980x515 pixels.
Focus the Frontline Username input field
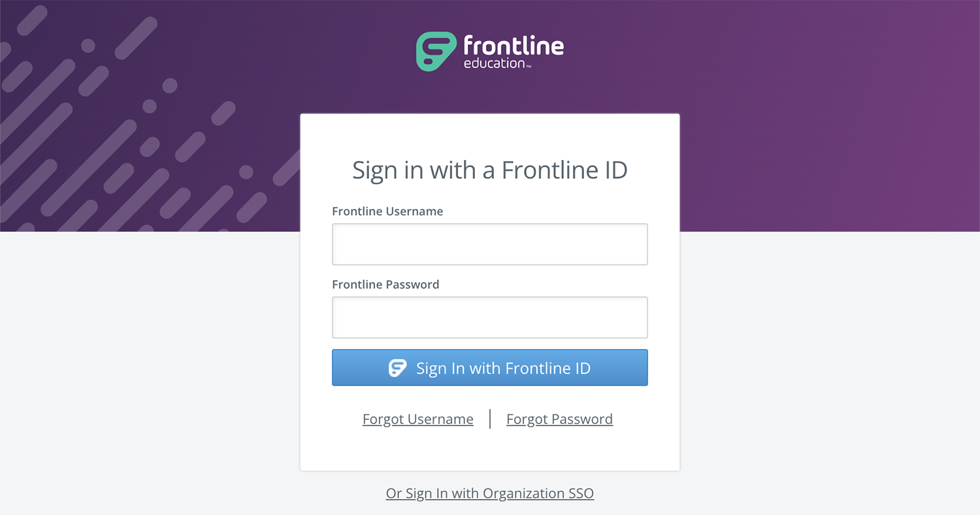pyautogui.click(x=490, y=245)
